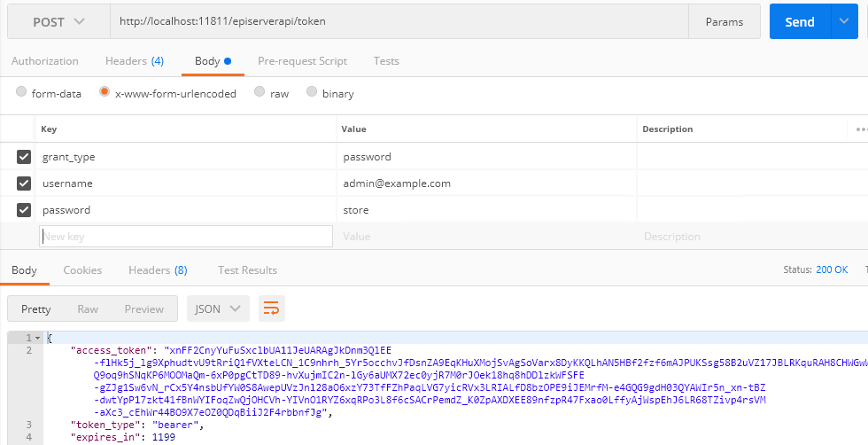Click the store value cell

click(486, 210)
